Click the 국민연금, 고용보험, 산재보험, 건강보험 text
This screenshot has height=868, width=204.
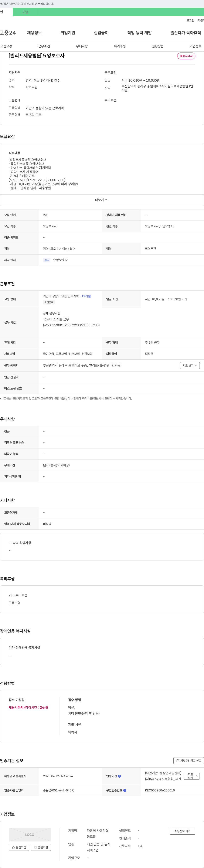coord(68,354)
